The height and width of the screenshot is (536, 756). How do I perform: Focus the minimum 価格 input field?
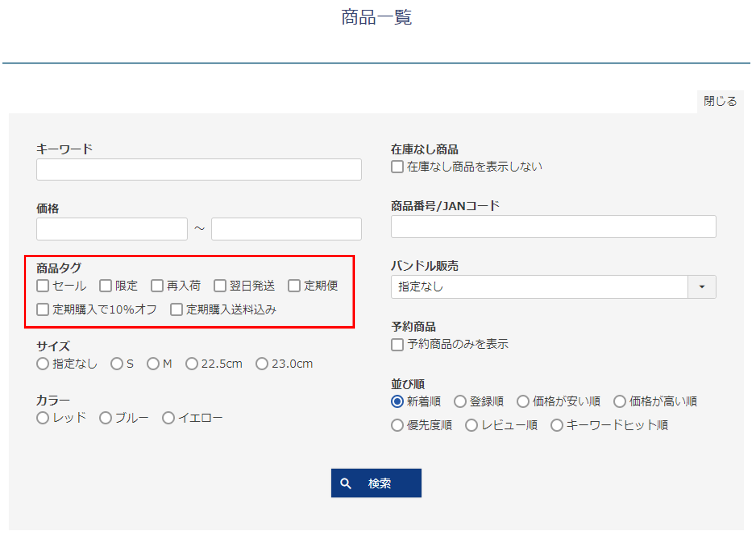pos(112,229)
